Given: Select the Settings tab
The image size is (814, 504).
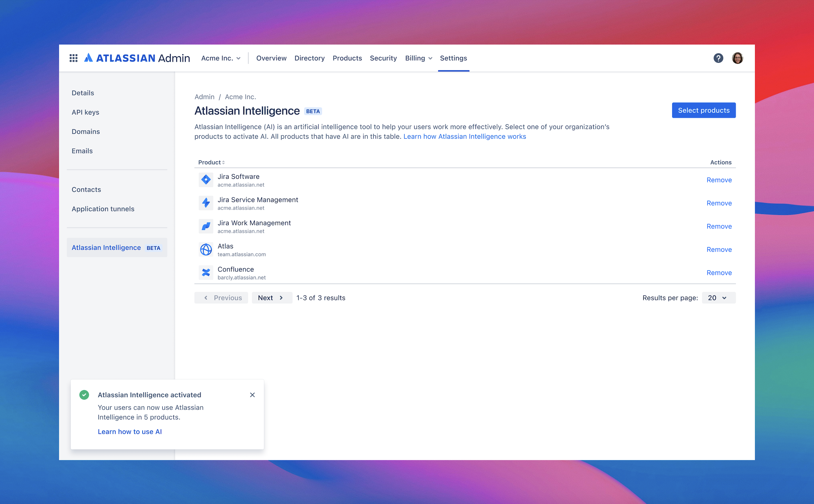Looking at the screenshot, I should pos(453,58).
